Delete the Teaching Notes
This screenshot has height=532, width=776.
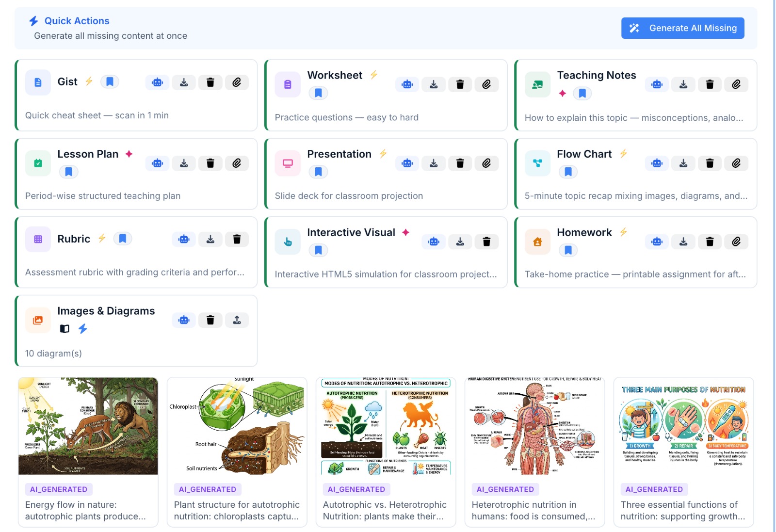[710, 84]
